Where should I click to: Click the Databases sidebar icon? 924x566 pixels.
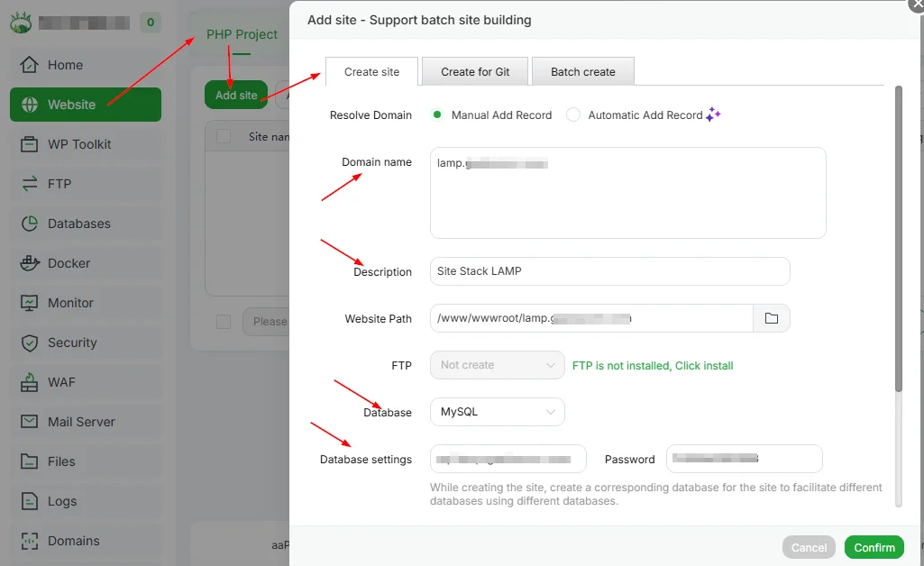pyautogui.click(x=30, y=224)
